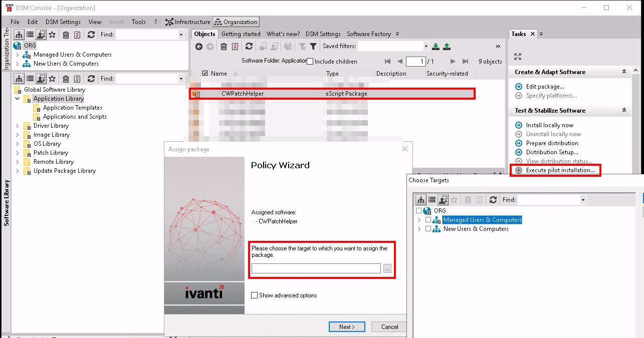
Task: Click the back arrow in Objects toolbar
Action: (x=199, y=47)
